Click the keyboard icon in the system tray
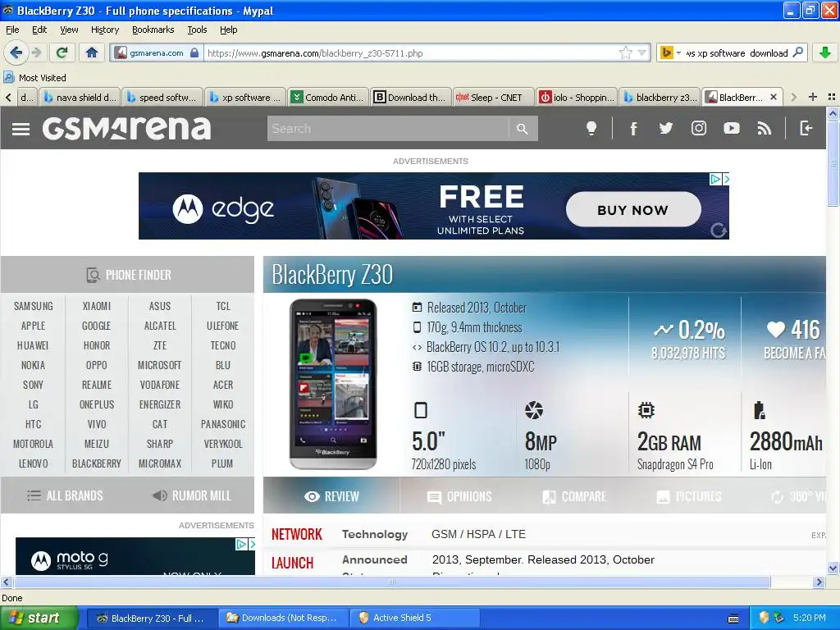840x630 pixels. click(733, 619)
